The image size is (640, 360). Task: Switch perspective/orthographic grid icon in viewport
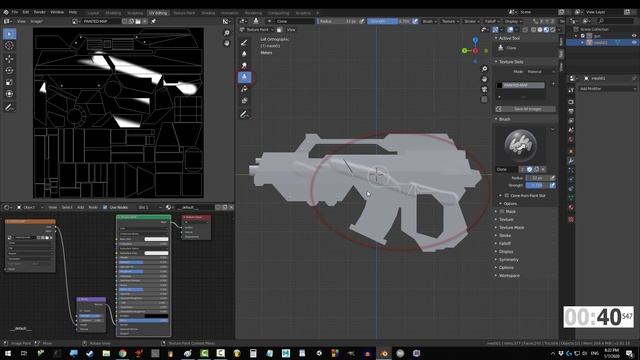pyautogui.click(x=484, y=99)
